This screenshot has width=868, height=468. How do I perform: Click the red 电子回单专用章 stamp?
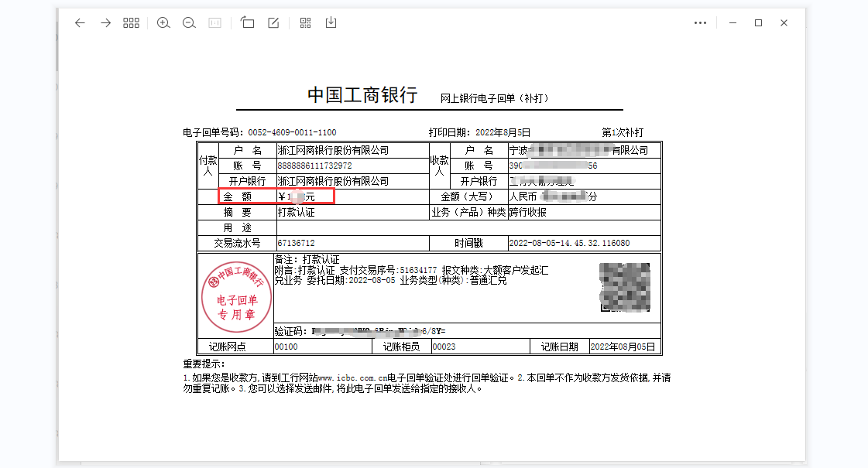click(x=237, y=297)
